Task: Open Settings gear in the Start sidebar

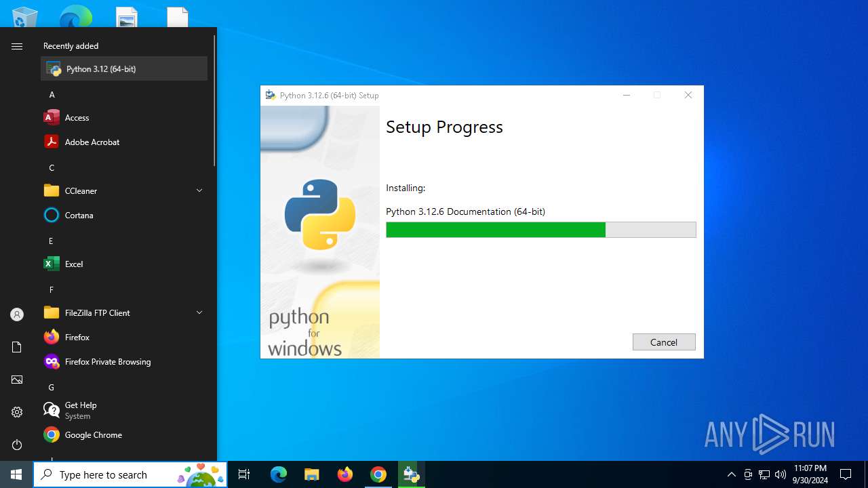Action: tap(17, 412)
